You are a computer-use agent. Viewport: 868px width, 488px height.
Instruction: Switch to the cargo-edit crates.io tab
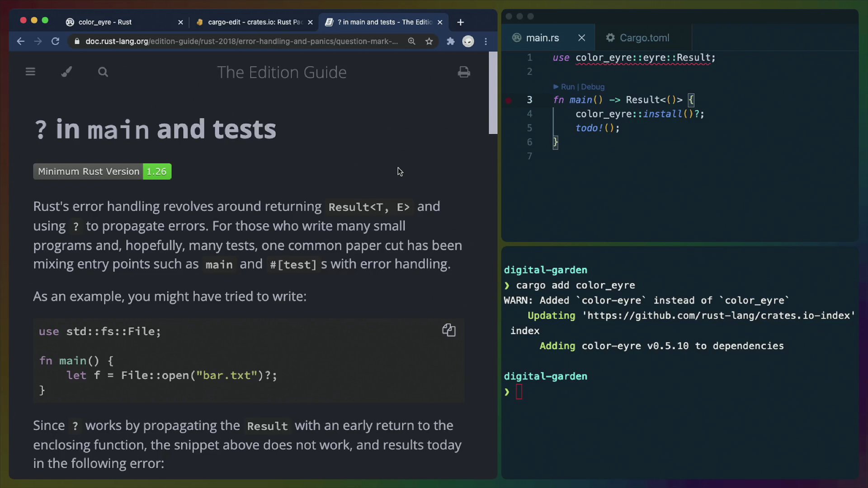[255, 22]
